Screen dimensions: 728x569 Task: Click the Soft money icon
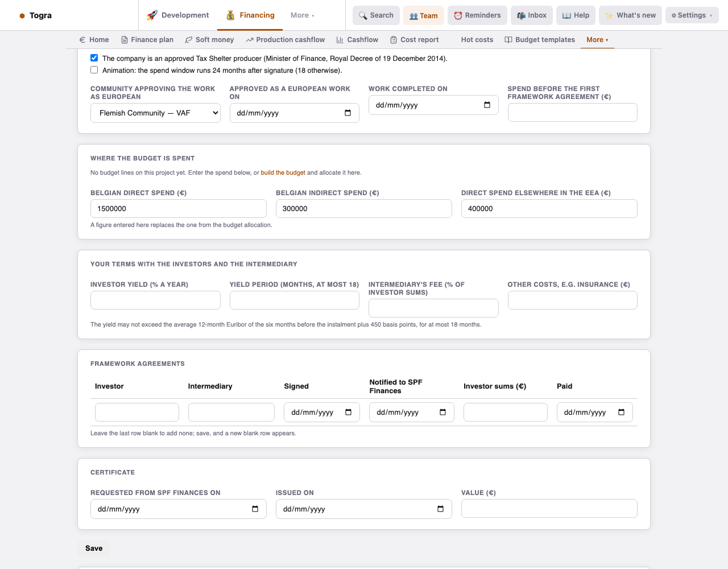189,40
